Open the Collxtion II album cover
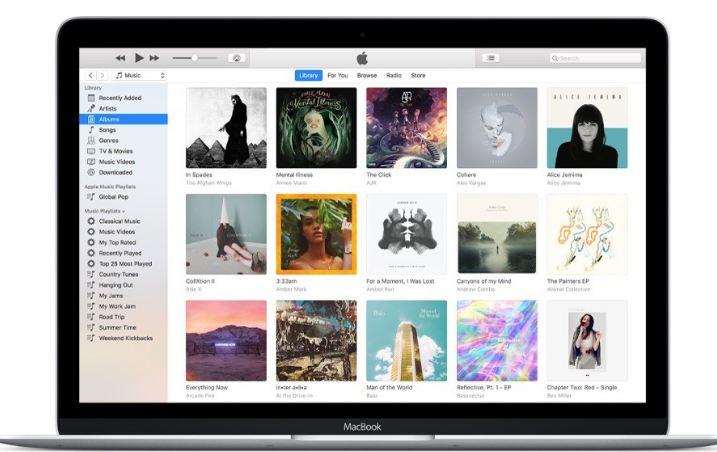The image size is (717, 452). pyautogui.click(x=226, y=234)
